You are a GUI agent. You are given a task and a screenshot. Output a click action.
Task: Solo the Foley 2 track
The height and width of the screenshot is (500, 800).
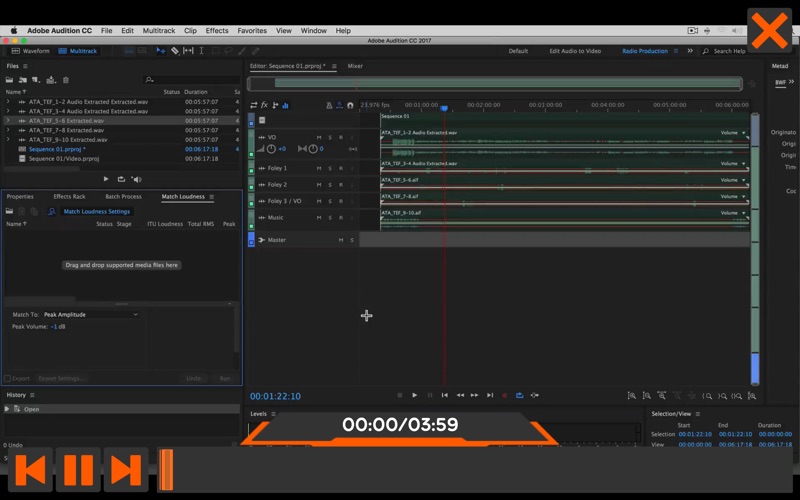point(330,185)
